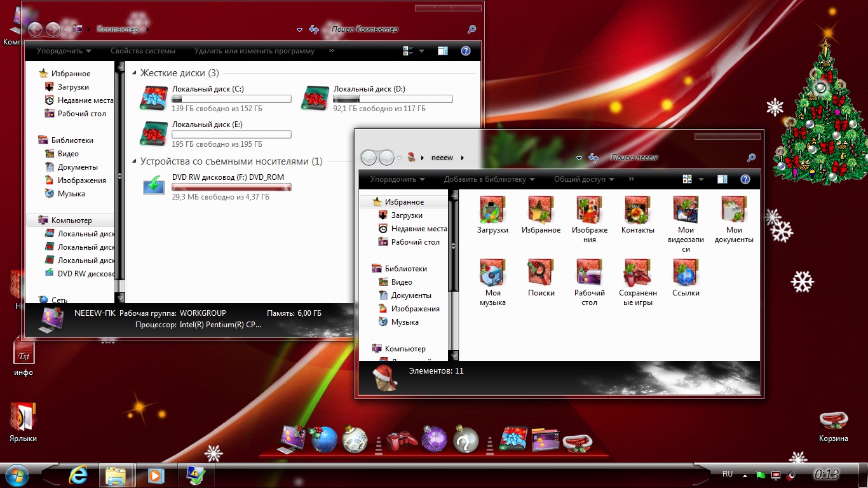This screenshot has width=868, height=488.
Task: Collapse the Устройства со съемными носителями group
Action: coord(135,162)
